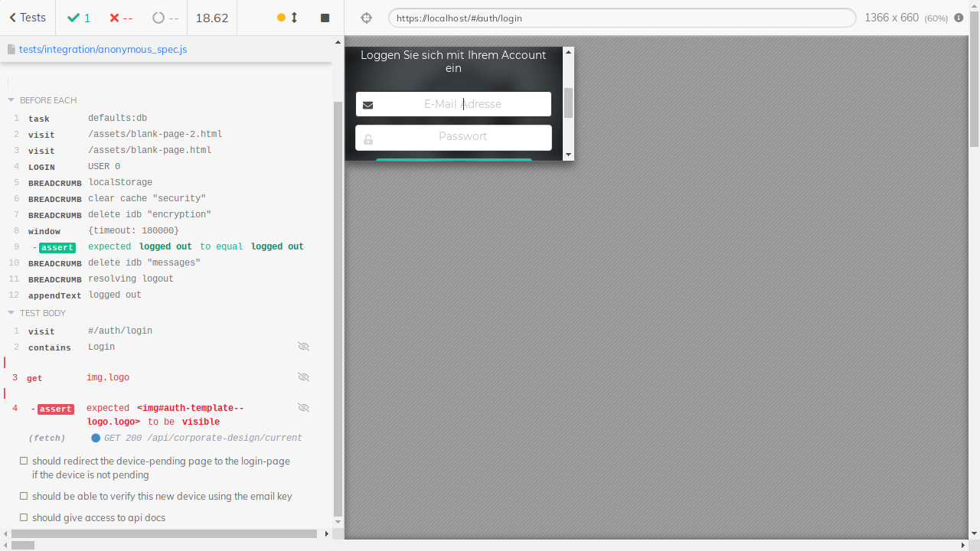Click the viewport size info icon
The image size is (980, 551).
point(958,17)
